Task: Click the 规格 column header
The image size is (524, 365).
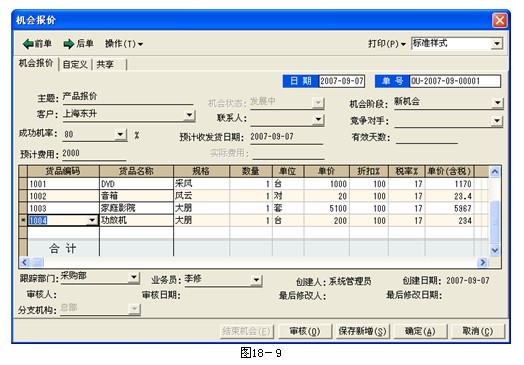Action: [x=201, y=171]
